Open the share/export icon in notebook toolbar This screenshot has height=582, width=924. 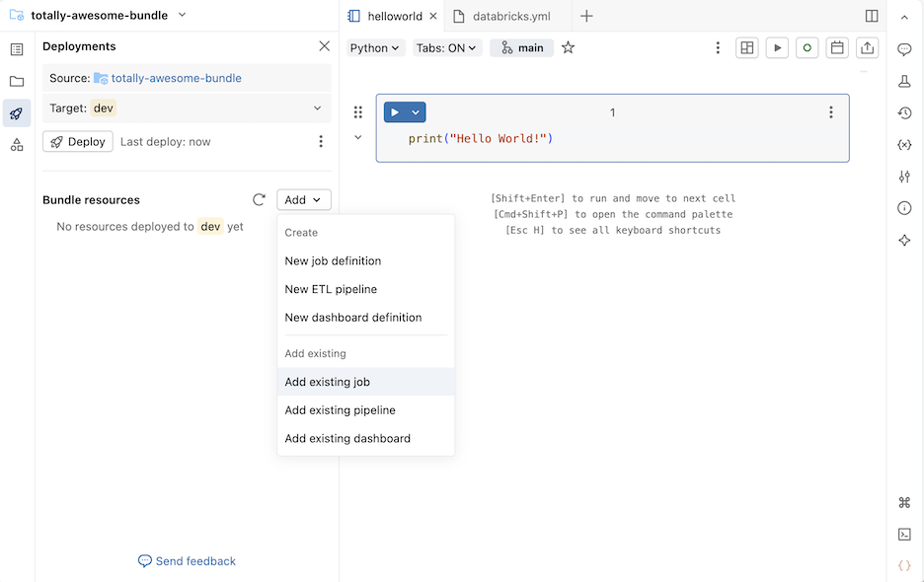(867, 46)
